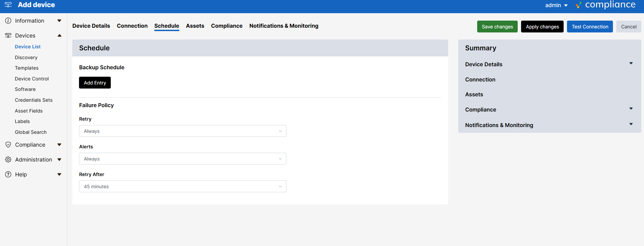Click the Add Entry button
This screenshot has width=644, height=246.
point(95,83)
